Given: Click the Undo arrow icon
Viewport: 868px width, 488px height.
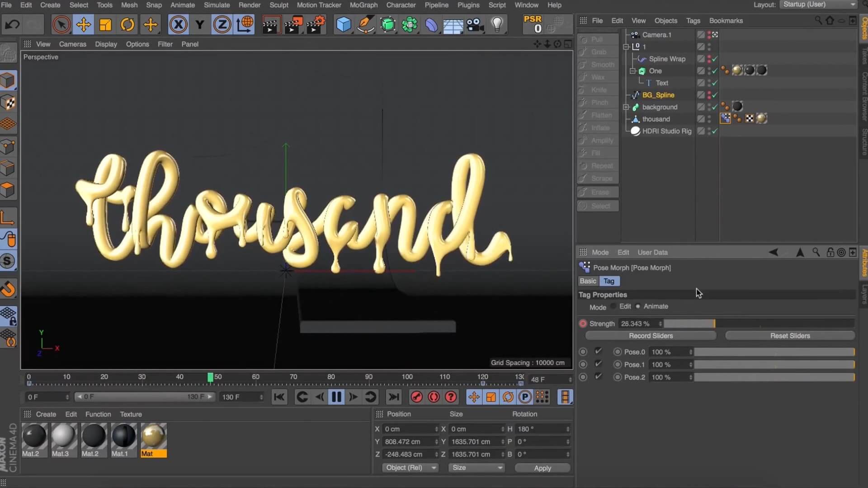Looking at the screenshot, I should click(x=12, y=24).
